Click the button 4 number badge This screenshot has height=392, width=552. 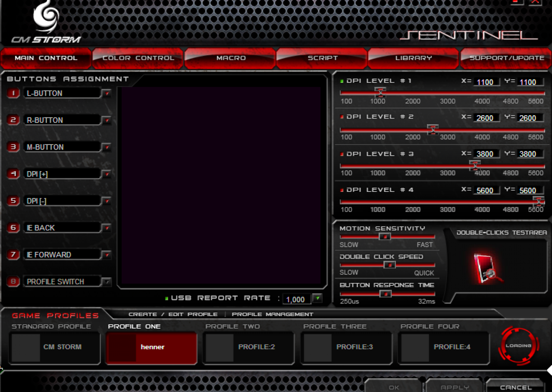13,174
